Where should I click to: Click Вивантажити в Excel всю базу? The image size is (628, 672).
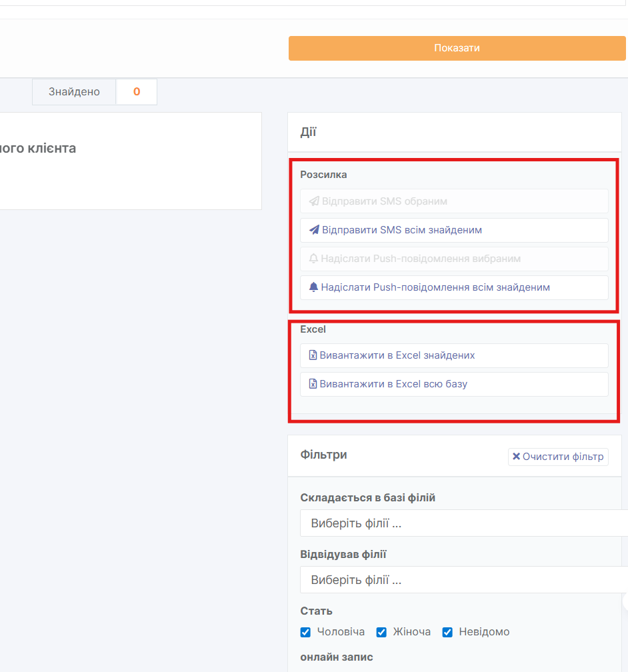pos(393,384)
